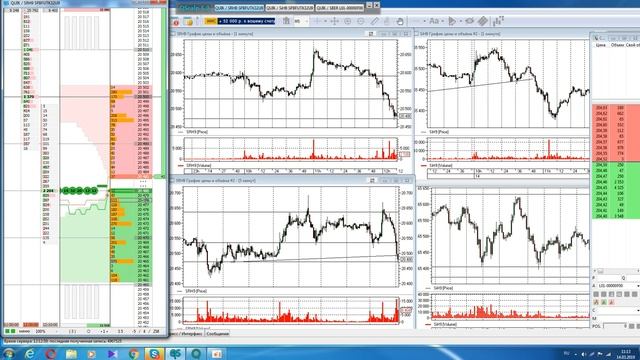
Task: Open Skype from the taskbar
Action: tap(154, 354)
